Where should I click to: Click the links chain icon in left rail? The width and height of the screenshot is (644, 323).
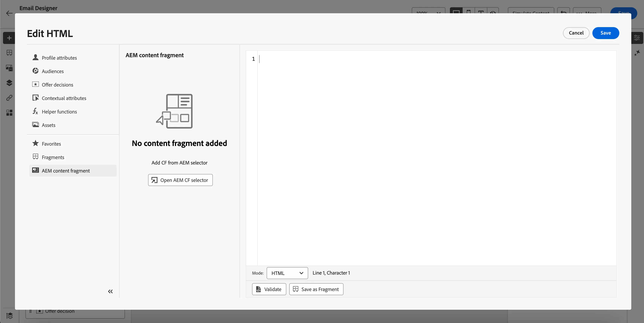[9, 98]
